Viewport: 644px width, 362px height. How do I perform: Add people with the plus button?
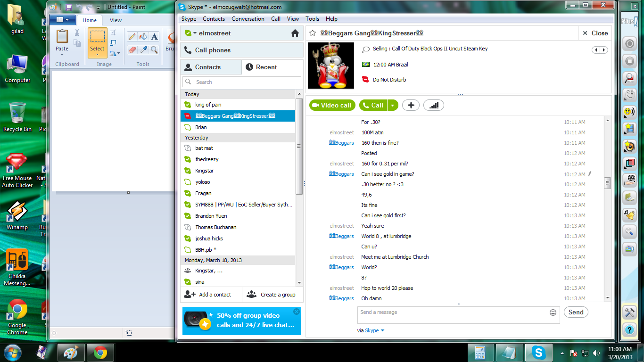coord(411,105)
